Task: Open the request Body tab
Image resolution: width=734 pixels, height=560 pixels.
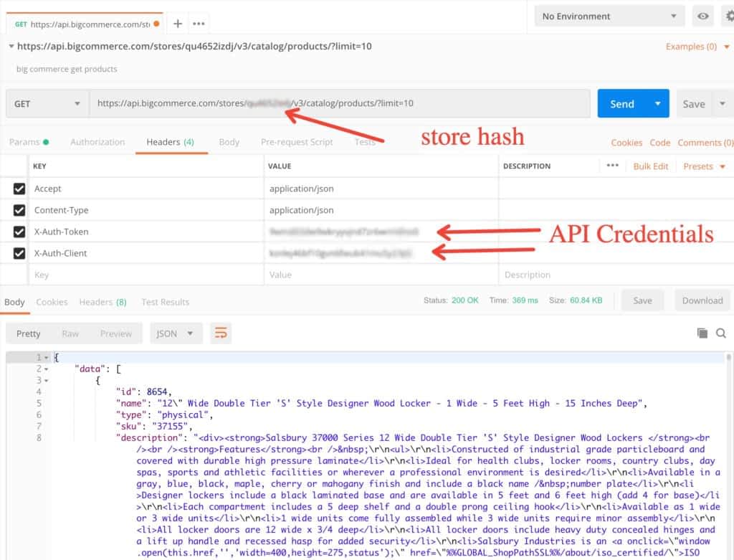Action: click(x=229, y=142)
